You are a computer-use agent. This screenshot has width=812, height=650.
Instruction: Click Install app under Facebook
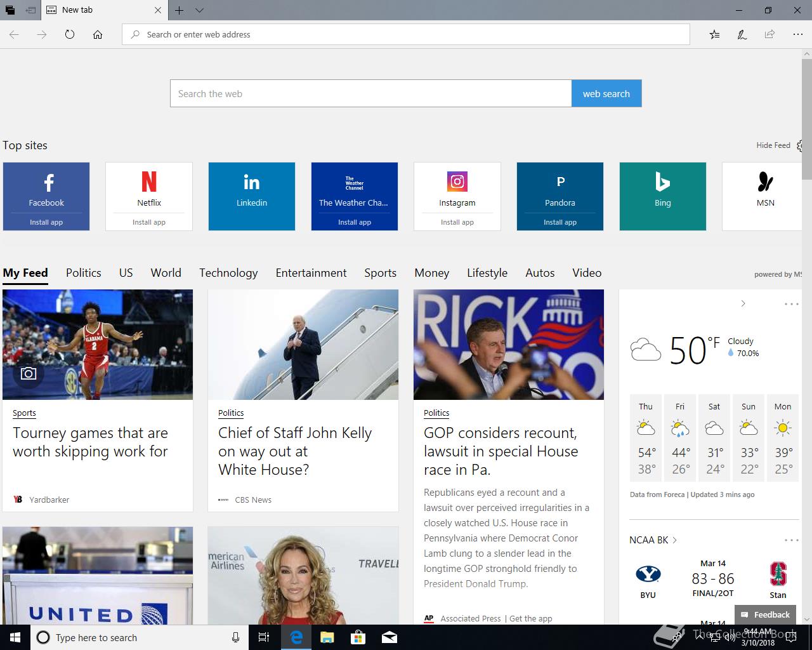[46, 222]
